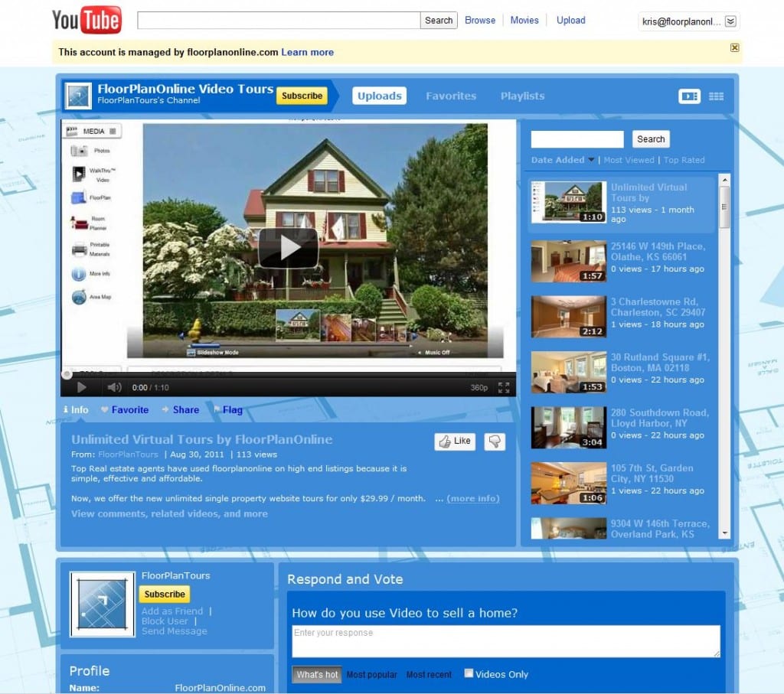Click Share below the video
This screenshot has width=784, height=694.
coord(181,409)
